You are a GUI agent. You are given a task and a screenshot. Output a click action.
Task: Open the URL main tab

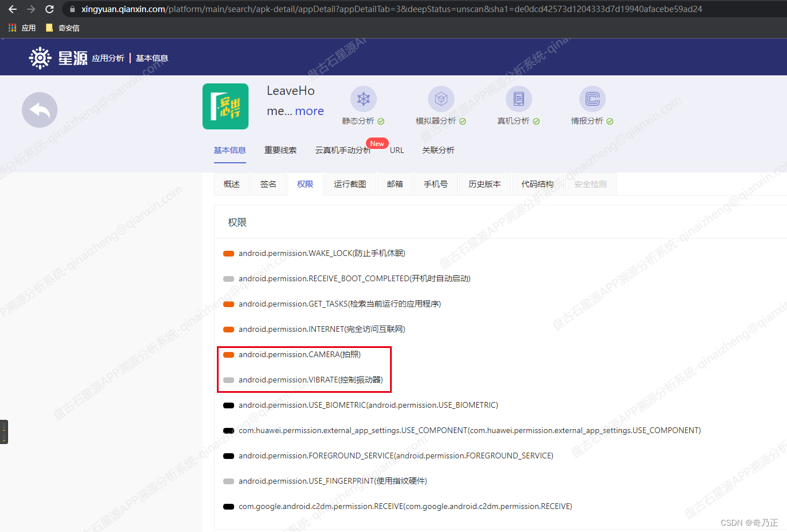point(397,150)
